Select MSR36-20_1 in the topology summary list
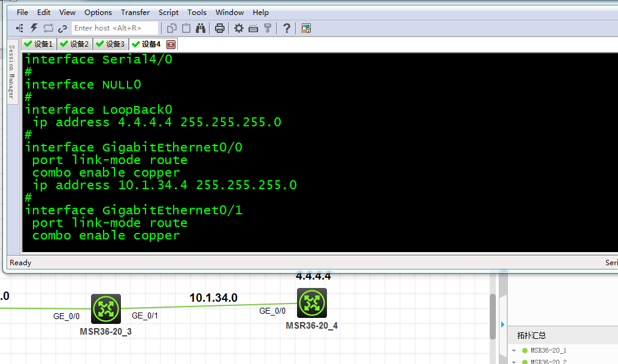 [x=548, y=350]
